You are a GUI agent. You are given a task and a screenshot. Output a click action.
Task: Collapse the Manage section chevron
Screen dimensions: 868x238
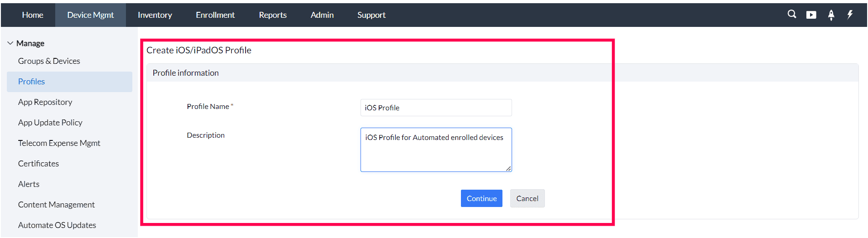10,43
